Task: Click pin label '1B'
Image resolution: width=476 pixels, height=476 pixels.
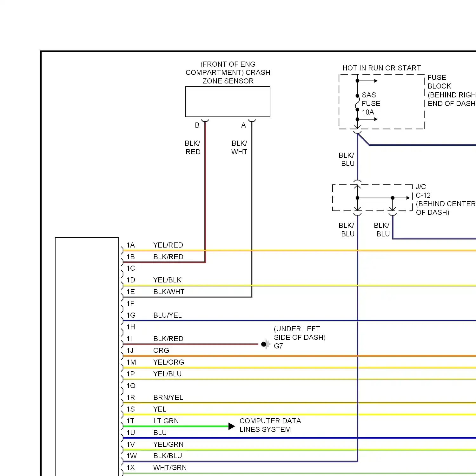Action: coord(131,257)
